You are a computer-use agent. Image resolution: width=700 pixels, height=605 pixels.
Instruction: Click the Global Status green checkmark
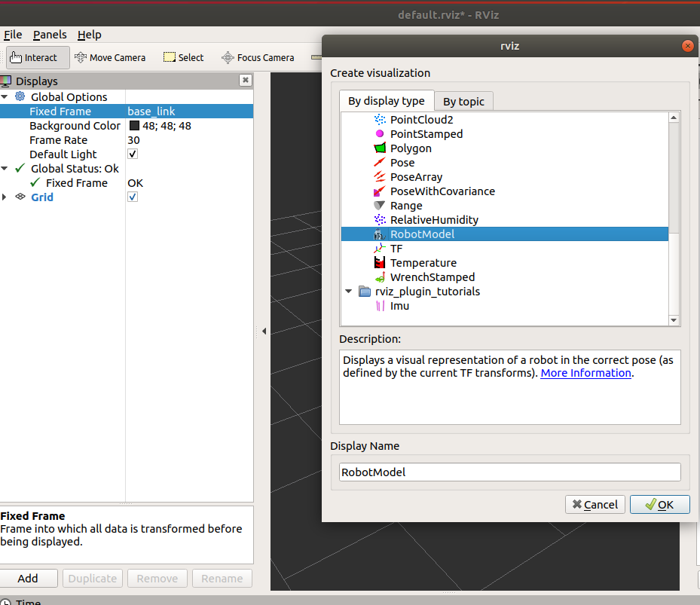(20, 168)
